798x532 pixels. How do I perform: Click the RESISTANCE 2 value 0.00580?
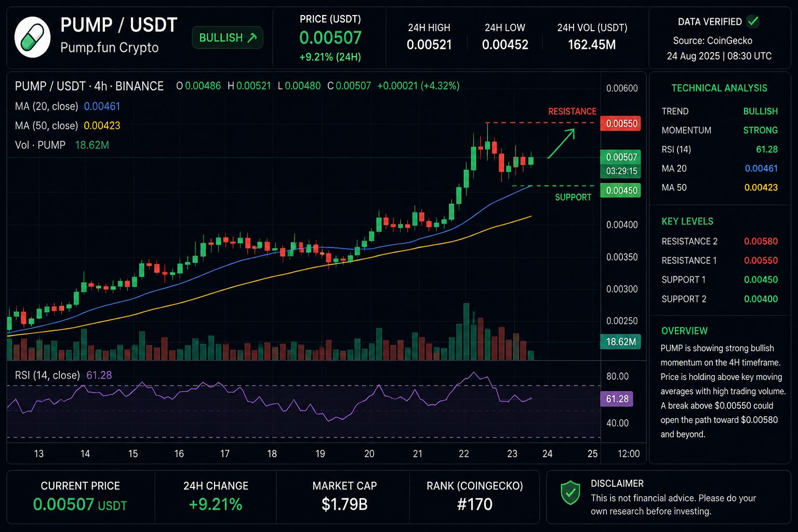click(761, 241)
